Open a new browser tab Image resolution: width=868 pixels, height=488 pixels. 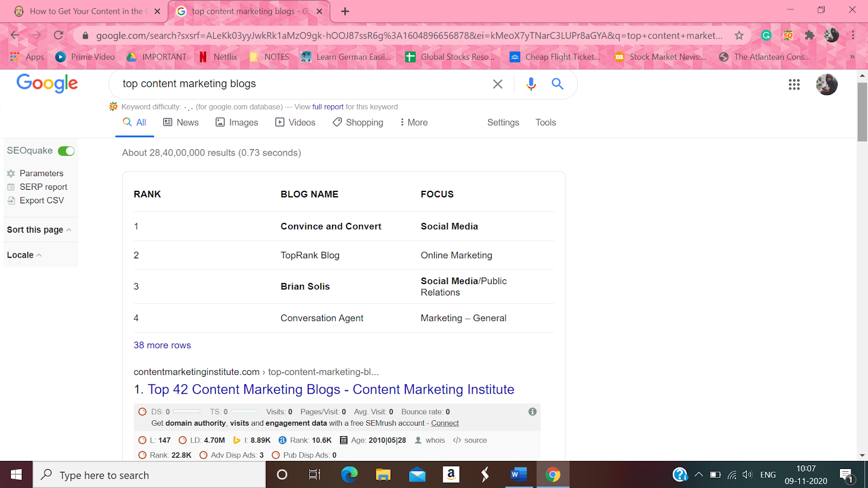[x=345, y=11]
